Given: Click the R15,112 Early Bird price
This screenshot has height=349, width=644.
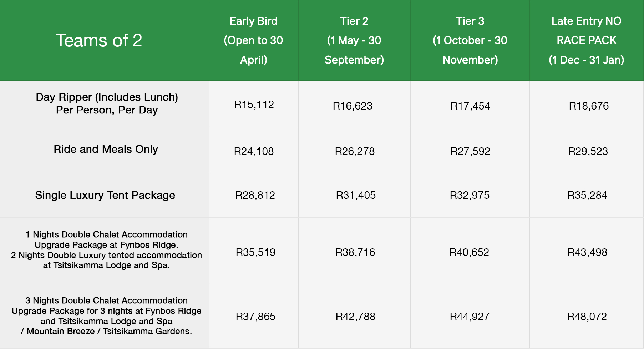Looking at the screenshot, I should pyautogui.click(x=254, y=105).
